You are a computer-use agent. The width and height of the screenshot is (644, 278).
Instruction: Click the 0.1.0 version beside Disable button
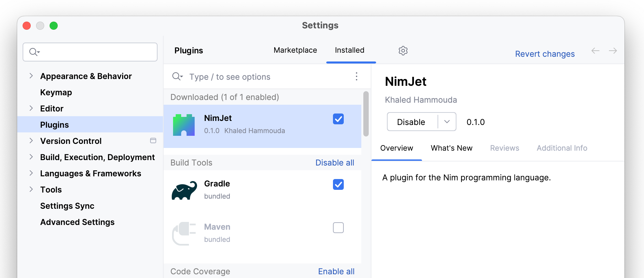(x=475, y=122)
